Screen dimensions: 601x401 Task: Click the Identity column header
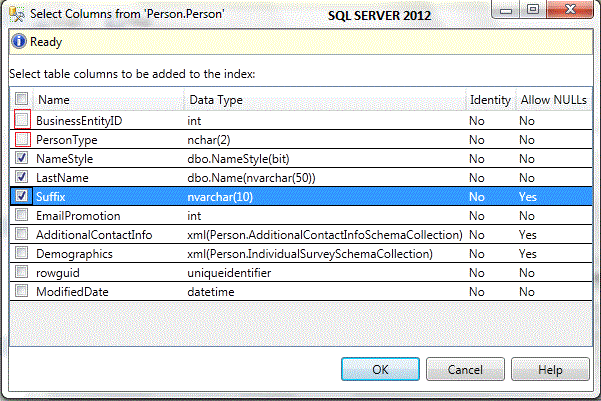[491, 100]
